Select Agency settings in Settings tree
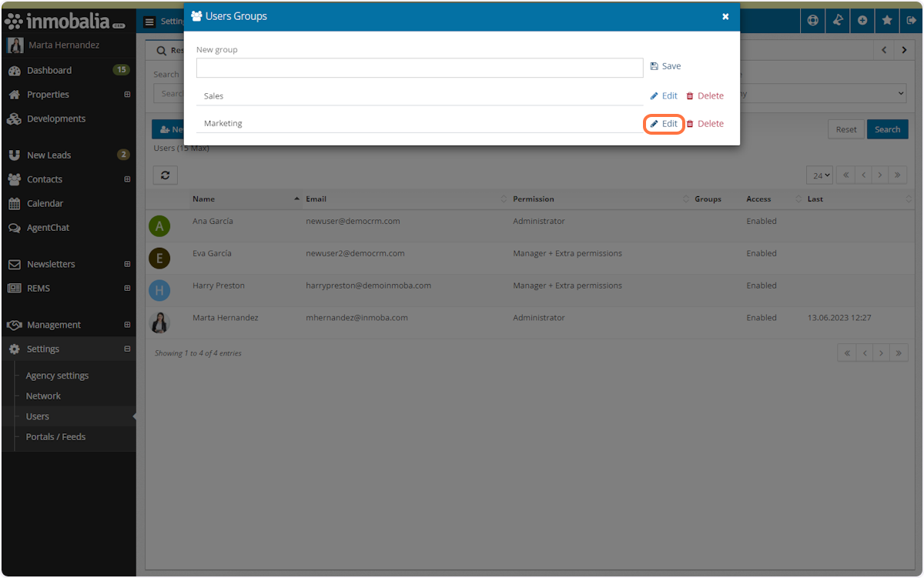The width and height of the screenshot is (924, 578). point(57,376)
